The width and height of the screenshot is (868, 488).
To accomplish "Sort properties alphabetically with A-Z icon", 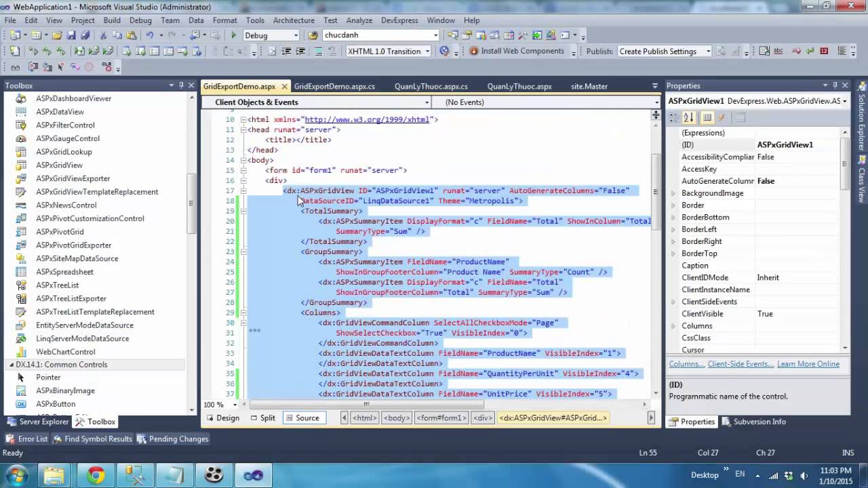I will coord(688,117).
